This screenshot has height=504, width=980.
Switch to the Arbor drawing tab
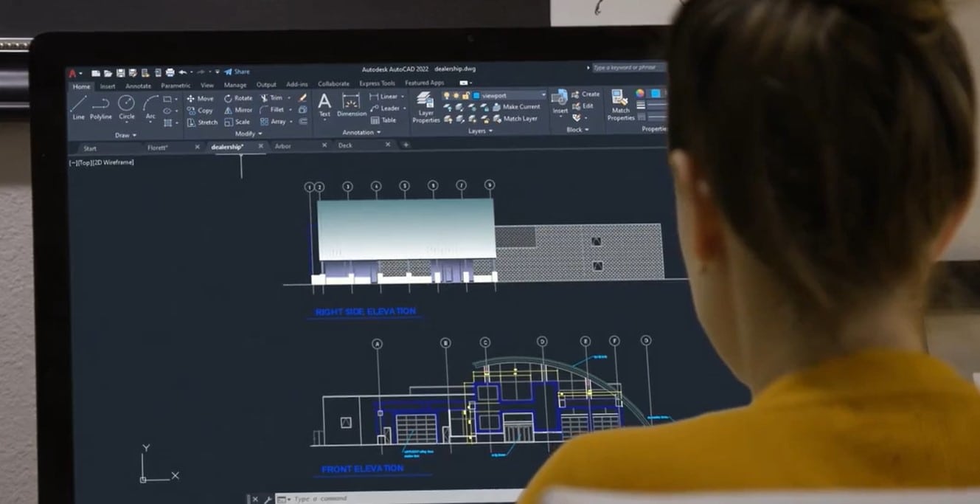[x=285, y=146]
